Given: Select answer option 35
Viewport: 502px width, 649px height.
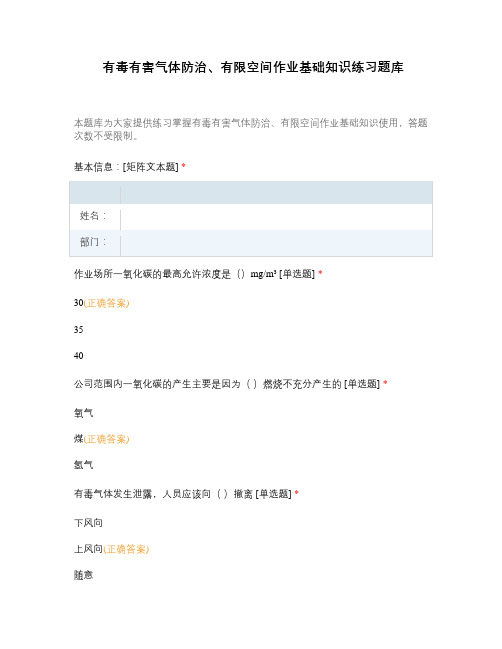Looking at the screenshot, I should 79,330.
